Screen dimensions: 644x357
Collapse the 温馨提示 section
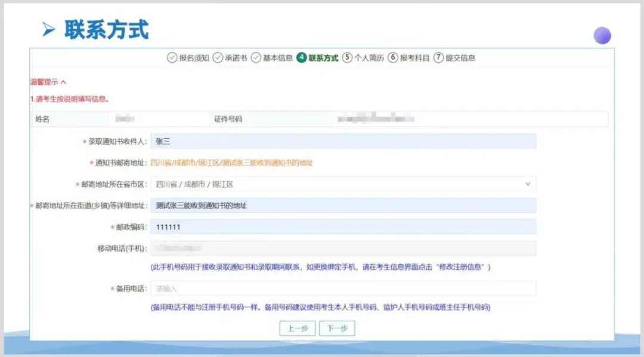pyautogui.click(x=48, y=82)
